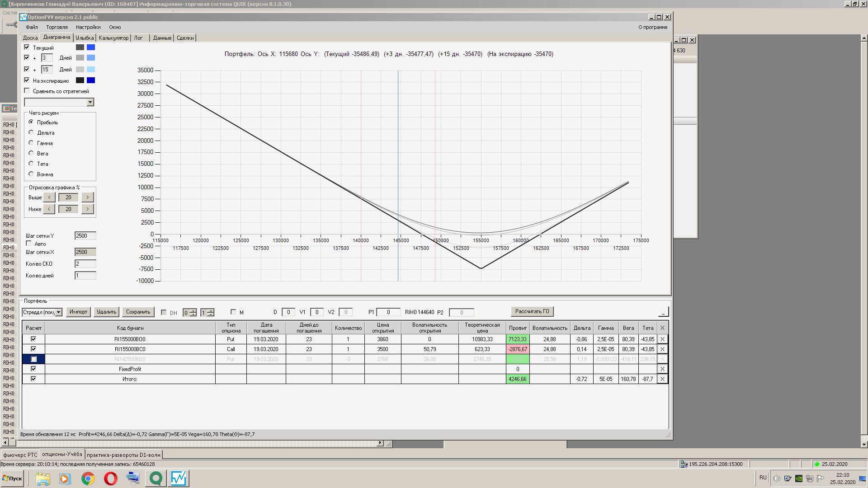The width and height of the screenshot is (868, 488).
Task: Switch to the Улыбка tab
Action: [85, 38]
